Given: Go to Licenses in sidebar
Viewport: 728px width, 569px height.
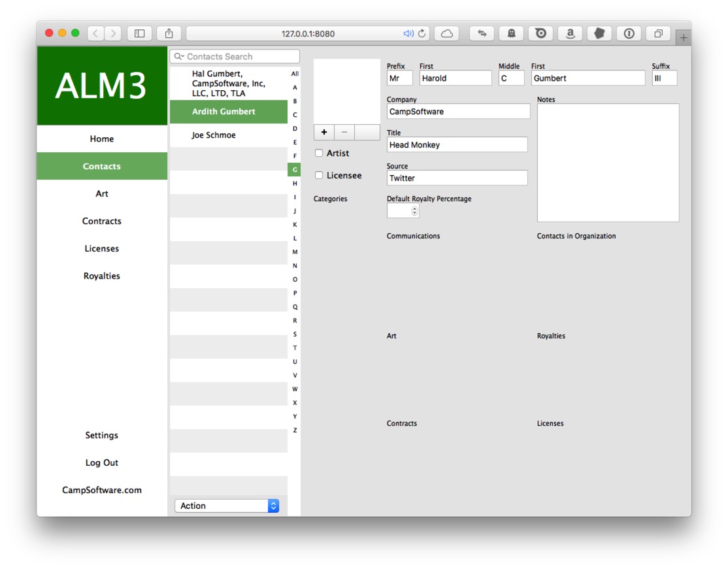Looking at the screenshot, I should (102, 248).
